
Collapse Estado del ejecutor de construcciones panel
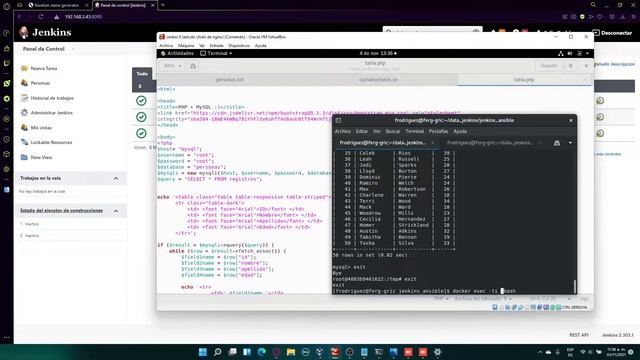click(116, 211)
